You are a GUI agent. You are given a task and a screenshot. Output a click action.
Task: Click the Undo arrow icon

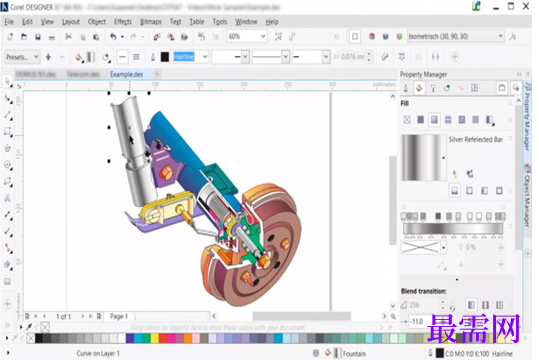[x=113, y=36]
